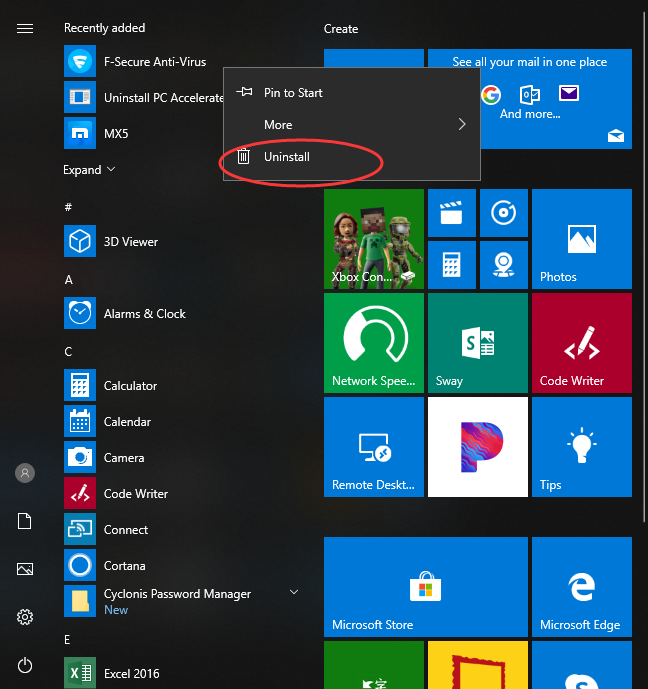Open Settings gear in sidebar

coord(25,617)
